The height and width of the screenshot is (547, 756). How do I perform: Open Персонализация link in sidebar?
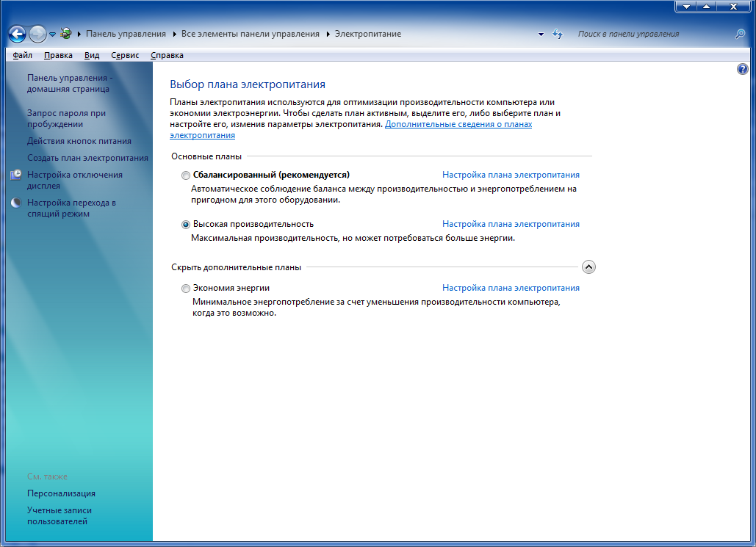click(61, 493)
